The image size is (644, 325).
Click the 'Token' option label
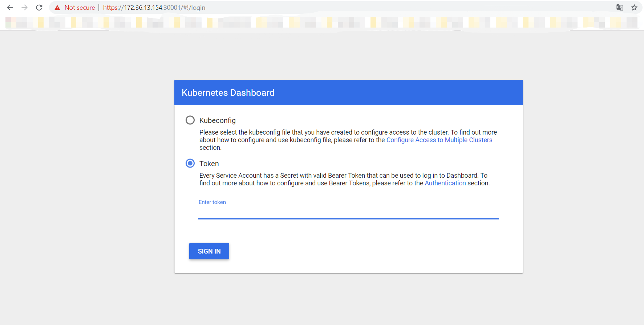(x=209, y=164)
